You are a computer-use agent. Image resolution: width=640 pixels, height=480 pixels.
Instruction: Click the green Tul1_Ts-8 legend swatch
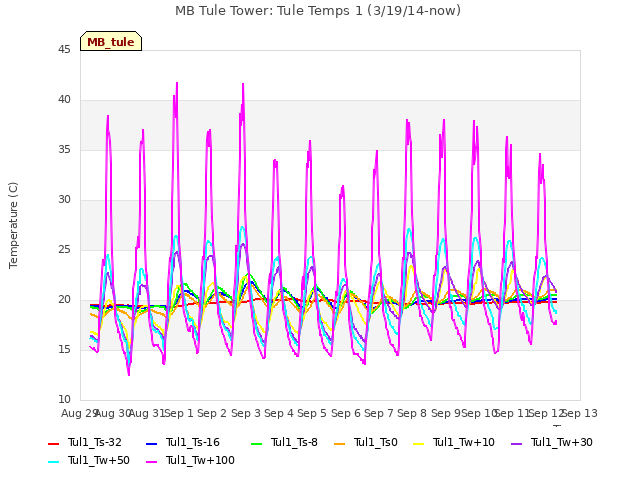[257, 443]
